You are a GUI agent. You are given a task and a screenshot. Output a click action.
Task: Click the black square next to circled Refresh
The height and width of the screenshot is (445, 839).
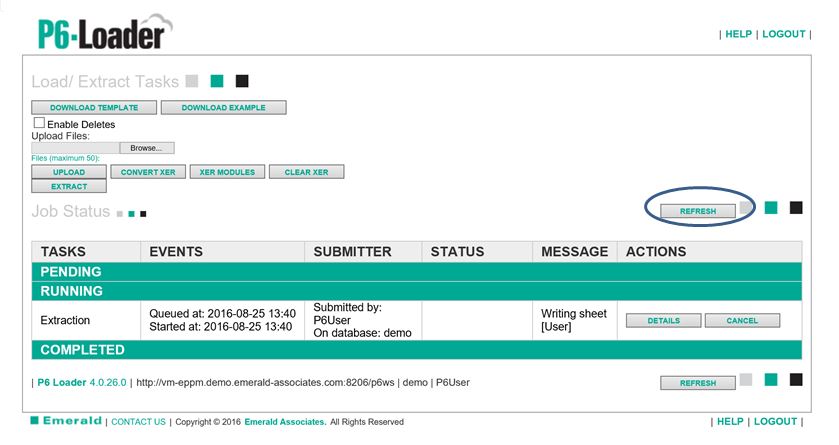(796, 208)
